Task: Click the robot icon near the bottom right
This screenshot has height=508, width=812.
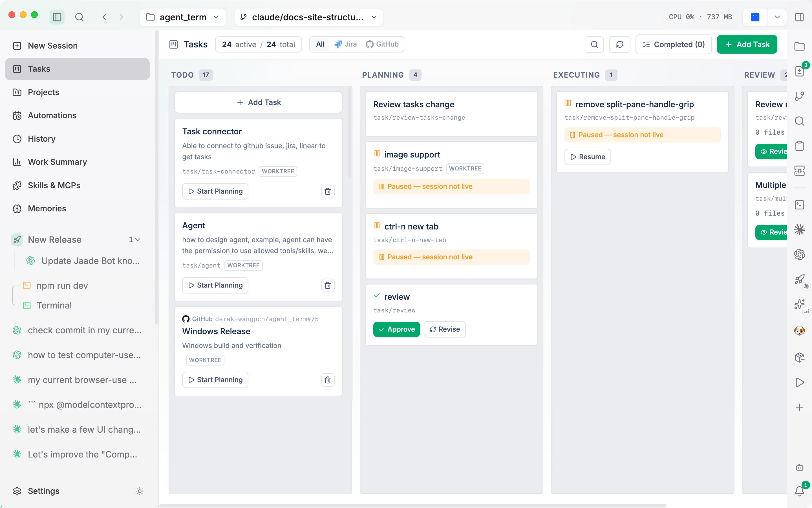Action: point(800,467)
